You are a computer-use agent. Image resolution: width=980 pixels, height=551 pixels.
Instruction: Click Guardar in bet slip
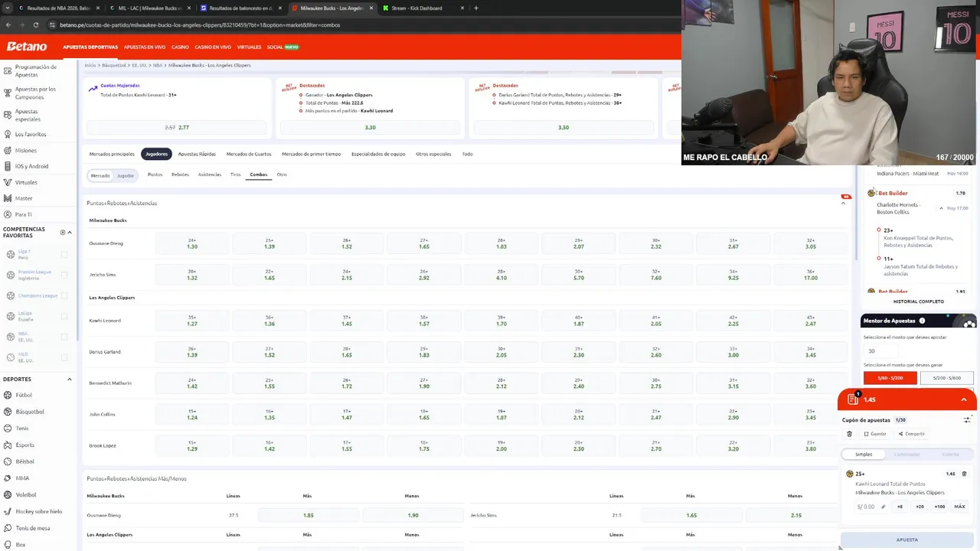(x=875, y=434)
